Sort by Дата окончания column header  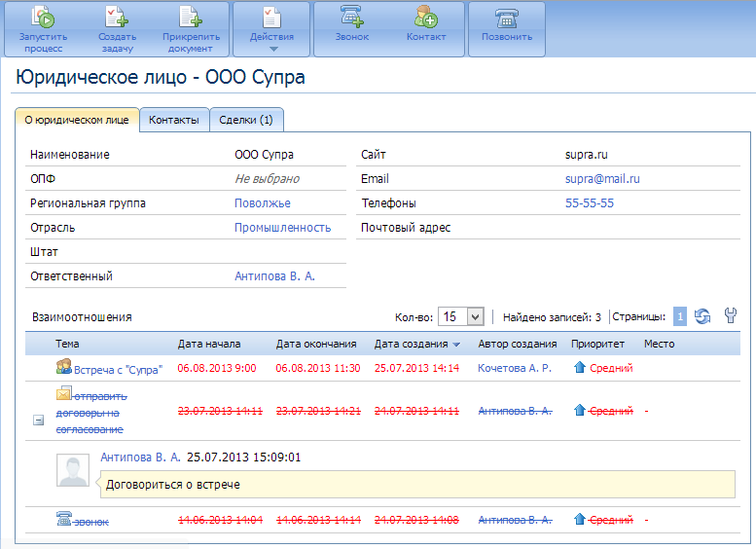[316, 344]
